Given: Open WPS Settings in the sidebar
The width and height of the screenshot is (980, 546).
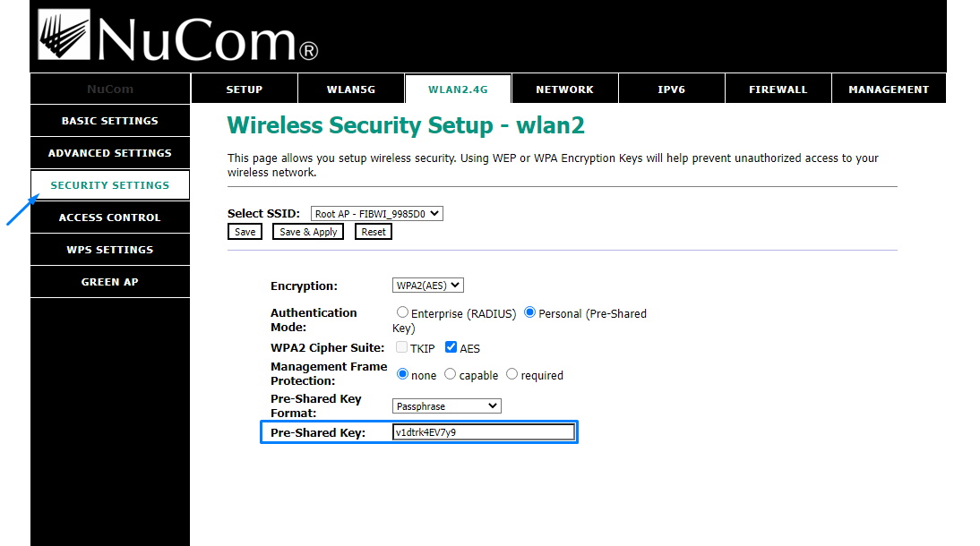Looking at the screenshot, I should pyautogui.click(x=110, y=250).
